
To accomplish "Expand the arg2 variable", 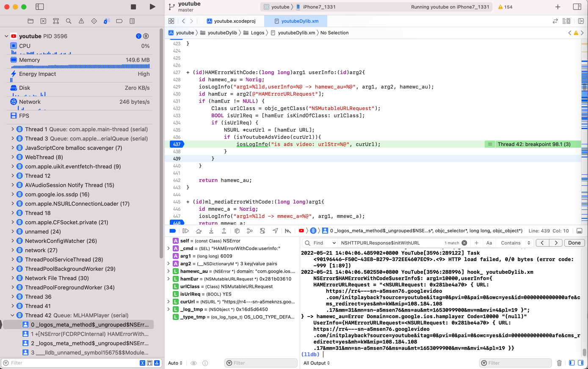I will [x=168, y=264].
